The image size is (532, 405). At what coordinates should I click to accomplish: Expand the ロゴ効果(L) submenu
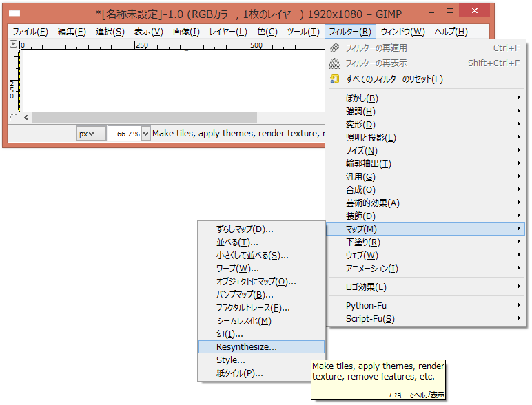point(425,287)
